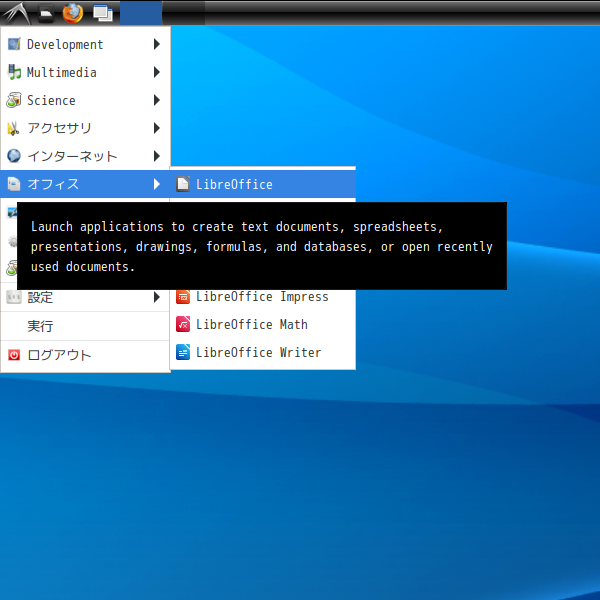Viewport: 600px width, 600px height.
Task: Select the オフィス menu category
Action: [x=85, y=184]
